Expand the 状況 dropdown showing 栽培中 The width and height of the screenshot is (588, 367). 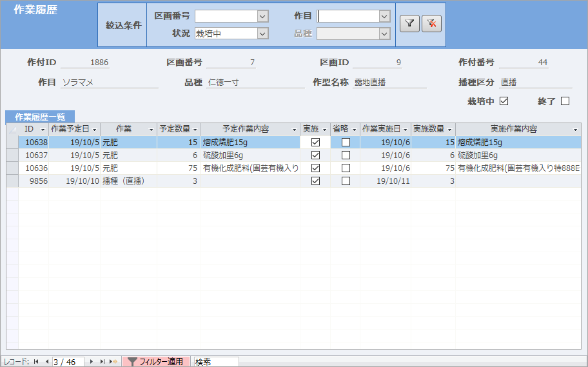(262, 34)
